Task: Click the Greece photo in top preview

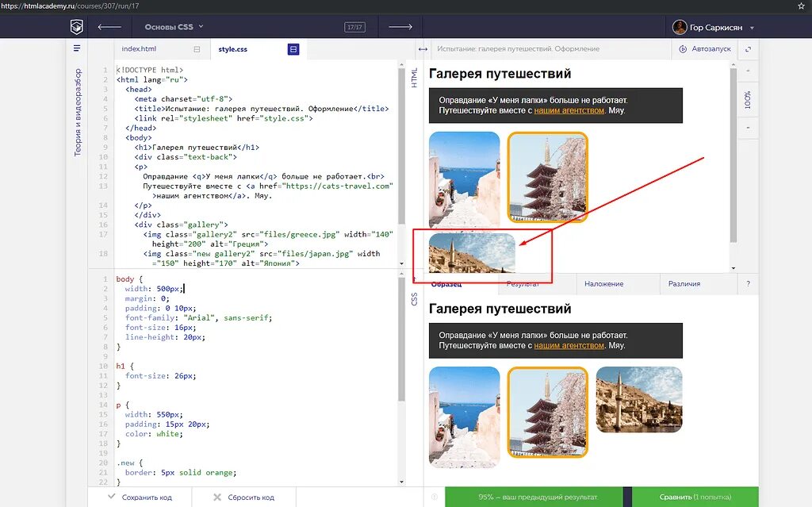Action: (465, 179)
